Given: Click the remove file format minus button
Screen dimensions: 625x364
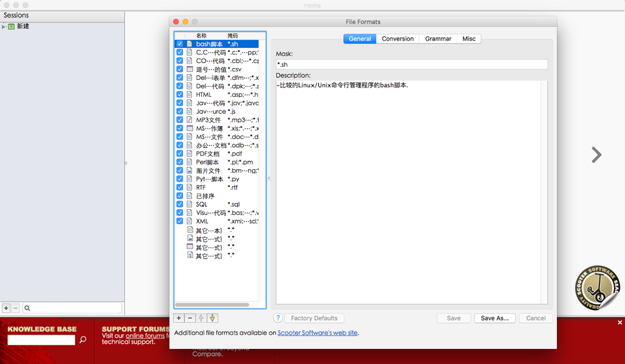Looking at the screenshot, I should [x=191, y=318].
